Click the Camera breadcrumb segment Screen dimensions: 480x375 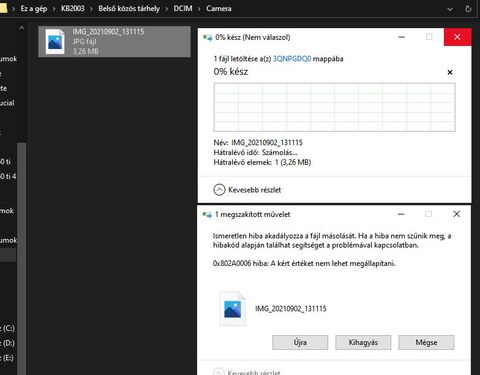click(219, 8)
